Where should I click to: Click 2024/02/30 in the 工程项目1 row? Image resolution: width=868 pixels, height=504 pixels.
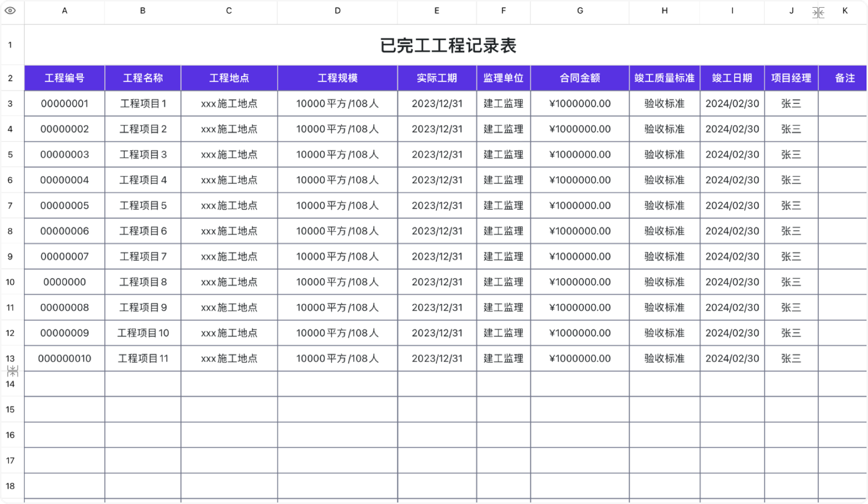tap(732, 104)
